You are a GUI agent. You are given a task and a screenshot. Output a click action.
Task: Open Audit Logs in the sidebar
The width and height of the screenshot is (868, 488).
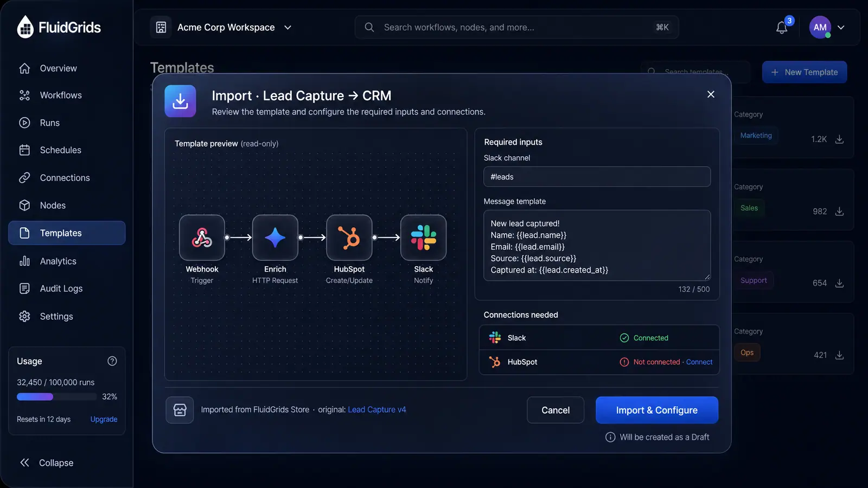67,289
